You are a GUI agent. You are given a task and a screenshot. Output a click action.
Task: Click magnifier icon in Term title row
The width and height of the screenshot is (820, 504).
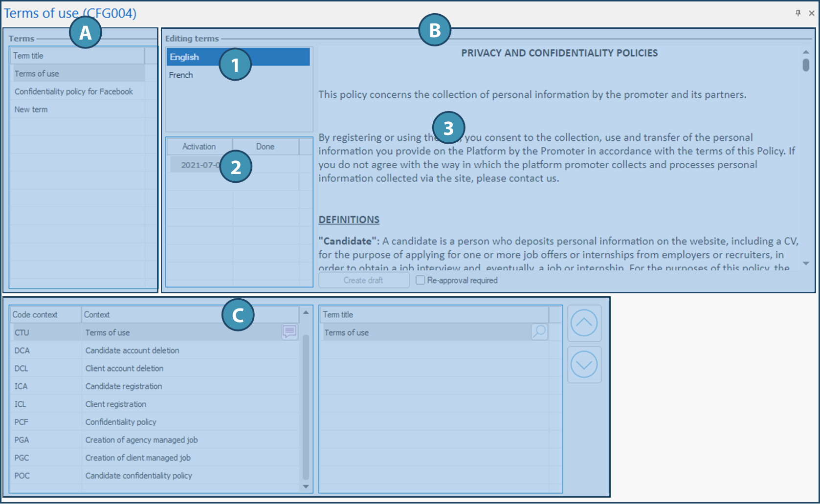click(539, 332)
